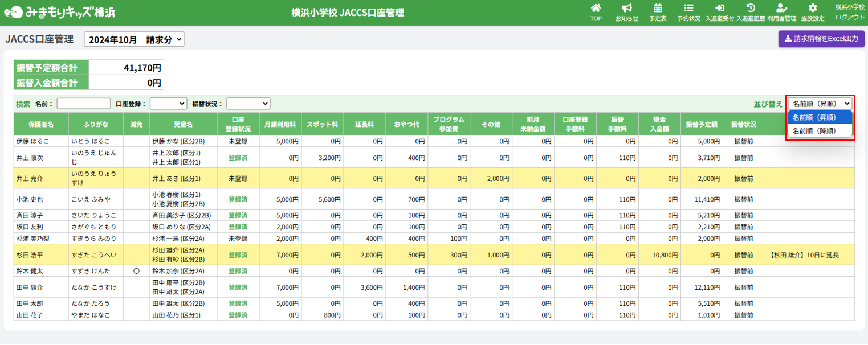Open the お知らせ megaphone icon
The height and width of the screenshot is (345, 868).
click(626, 9)
